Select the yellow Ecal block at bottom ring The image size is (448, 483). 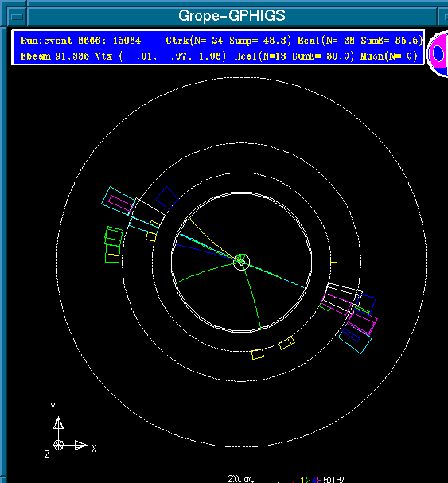(258, 354)
